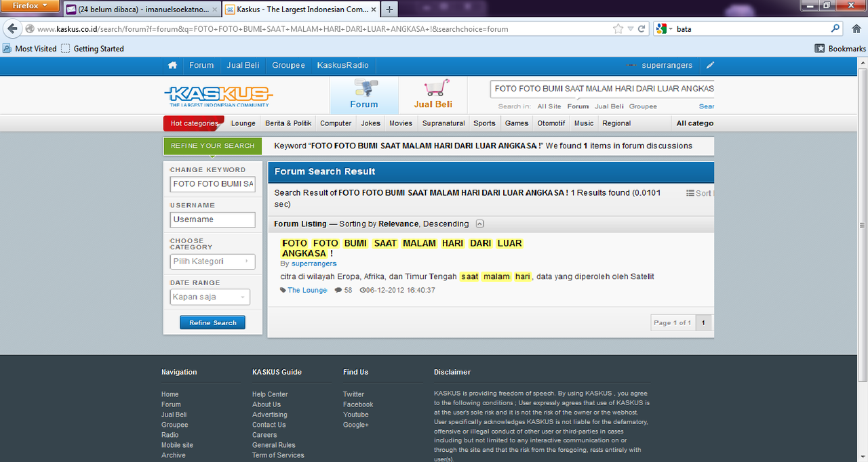Click the Kaskus home icon in top bar
The height and width of the screenshot is (462, 868).
pyautogui.click(x=173, y=65)
